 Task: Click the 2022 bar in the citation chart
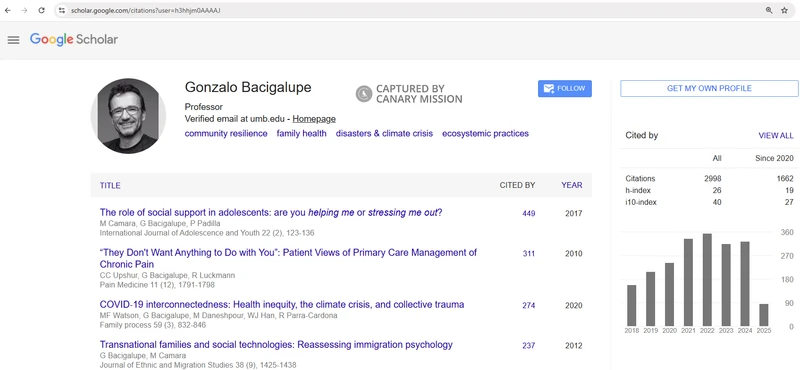point(707,280)
